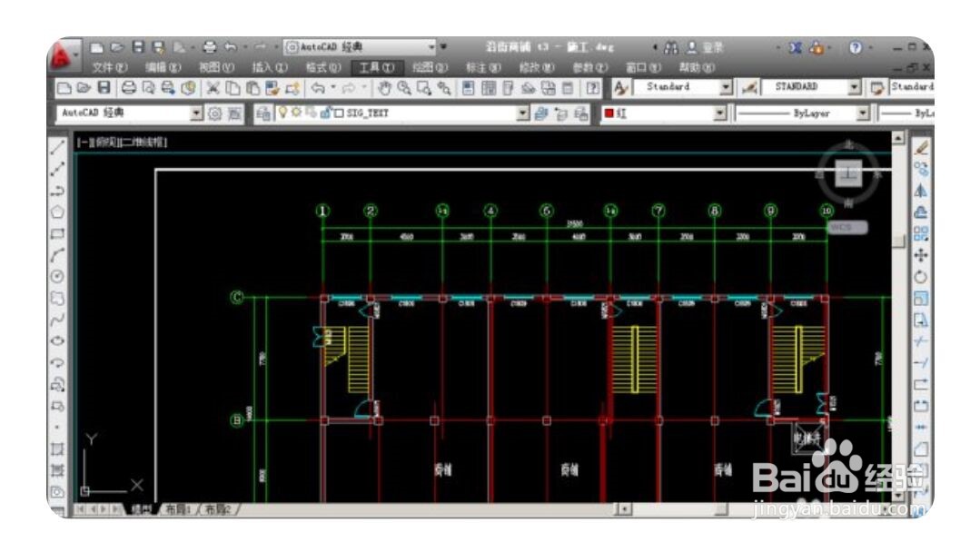Screen dimensions: 980x542
Task: Toggle layer freeze sun icon for SIG_TEXT
Action: 296,113
